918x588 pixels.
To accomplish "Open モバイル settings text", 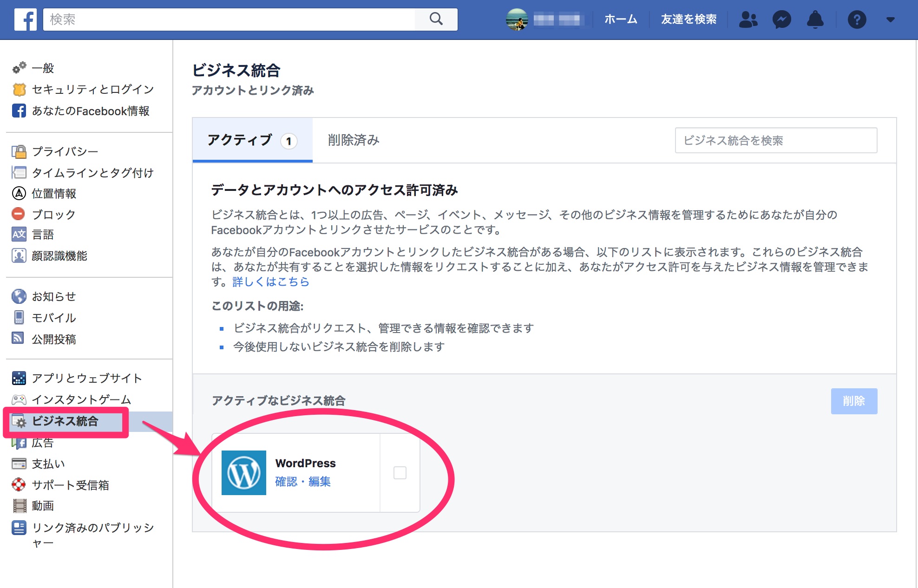I will [x=54, y=317].
